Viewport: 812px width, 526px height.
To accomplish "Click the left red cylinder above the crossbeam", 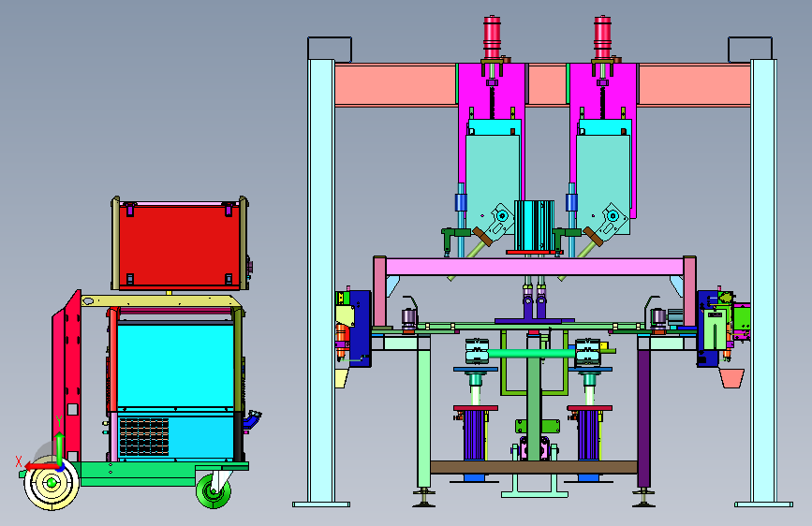I will click(492, 37).
